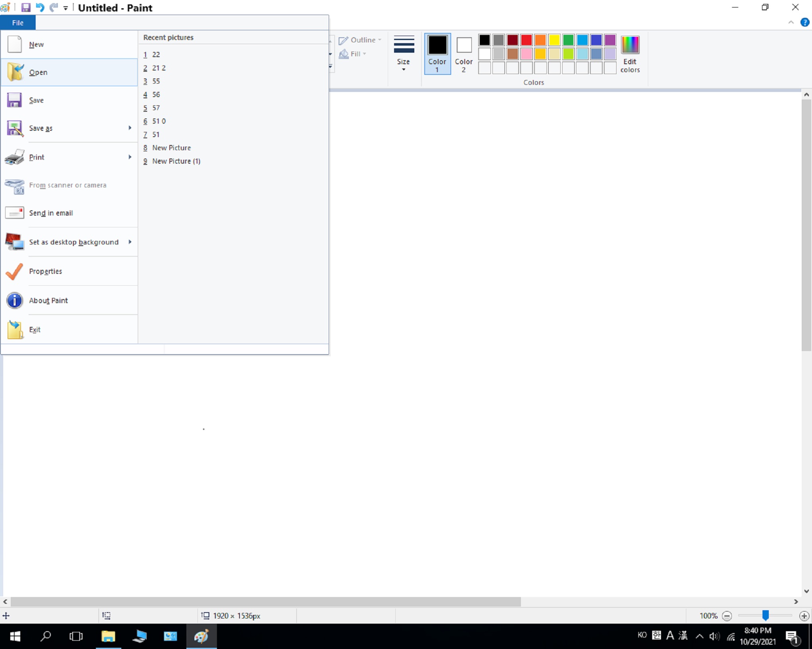
Task: Pick the red color swatch
Action: point(526,40)
